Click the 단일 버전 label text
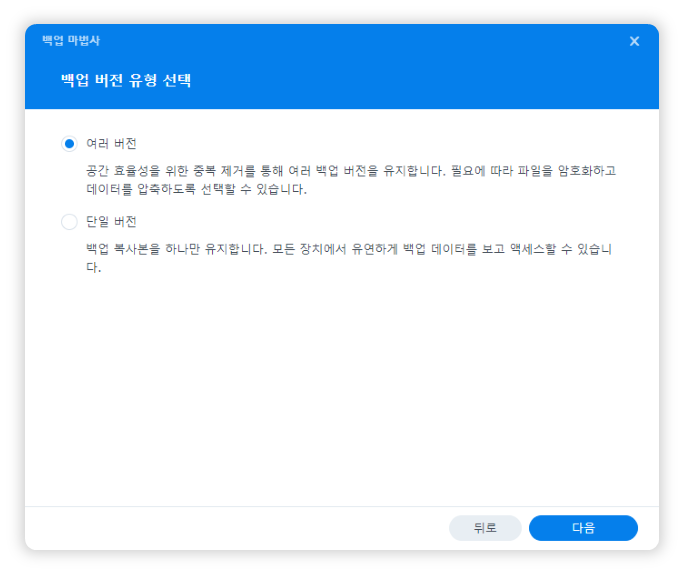Image resolution: width=684 pixels, height=574 pixels. click(111, 222)
